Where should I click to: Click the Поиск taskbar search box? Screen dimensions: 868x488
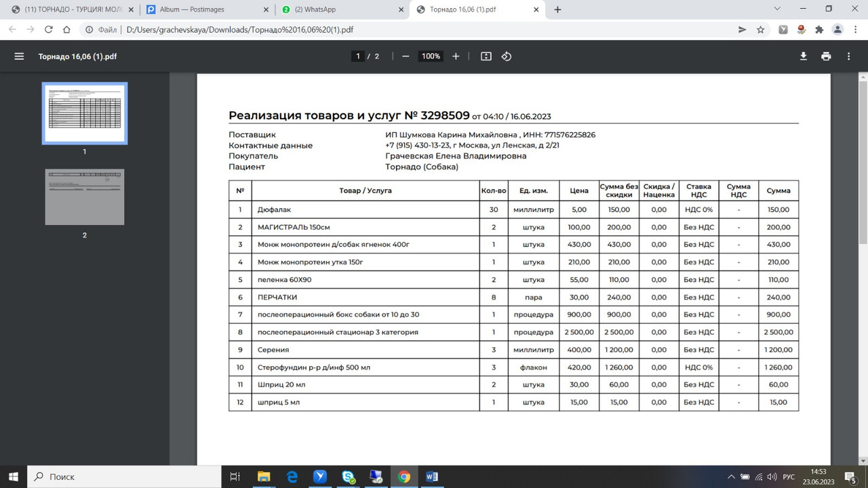coord(124,476)
